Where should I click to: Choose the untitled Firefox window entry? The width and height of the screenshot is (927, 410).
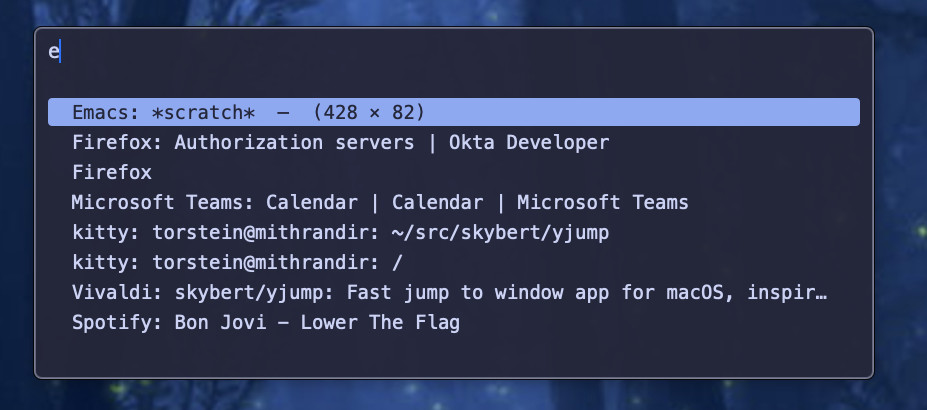pyautogui.click(x=112, y=172)
